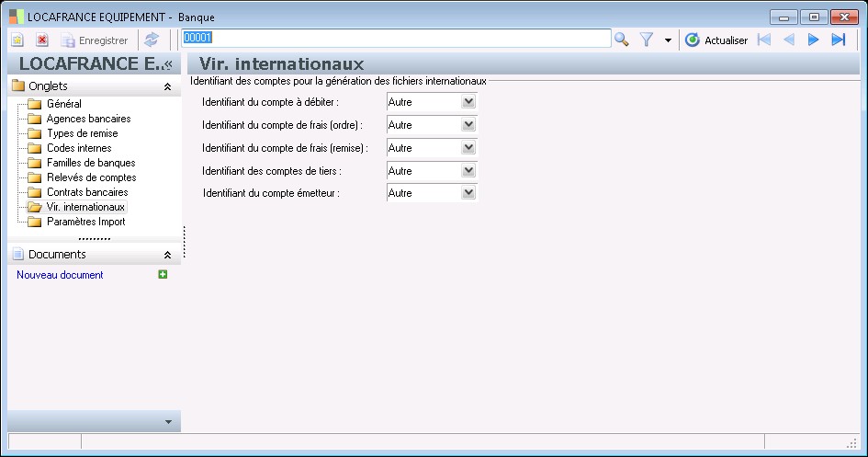The width and height of the screenshot is (868, 457).
Task: Go to the next record
Action: tap(813, 40)
